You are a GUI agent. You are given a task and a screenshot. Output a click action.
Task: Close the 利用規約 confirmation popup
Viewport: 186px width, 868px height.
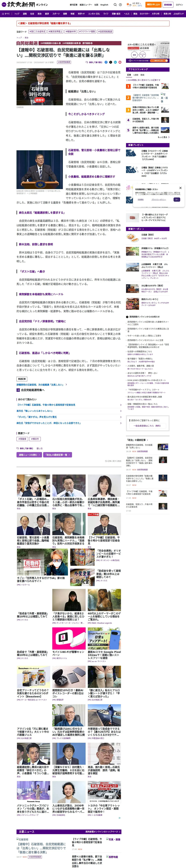180,188
